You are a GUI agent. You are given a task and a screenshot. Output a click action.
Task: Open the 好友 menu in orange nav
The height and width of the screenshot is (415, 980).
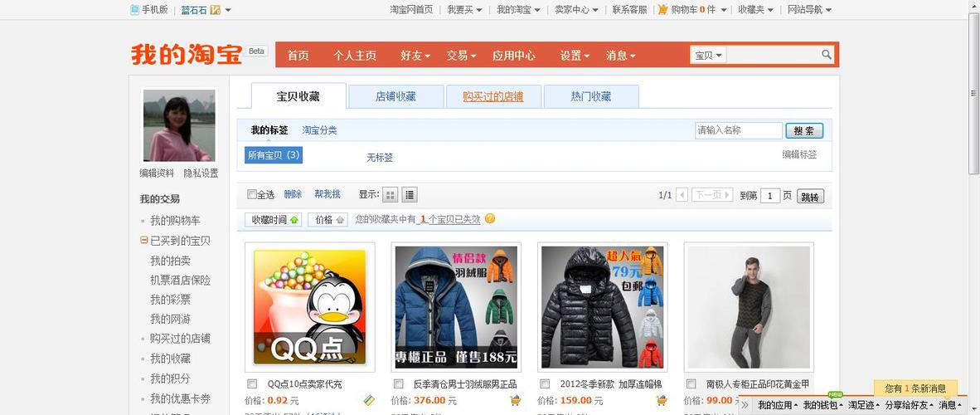coord(415,55)
